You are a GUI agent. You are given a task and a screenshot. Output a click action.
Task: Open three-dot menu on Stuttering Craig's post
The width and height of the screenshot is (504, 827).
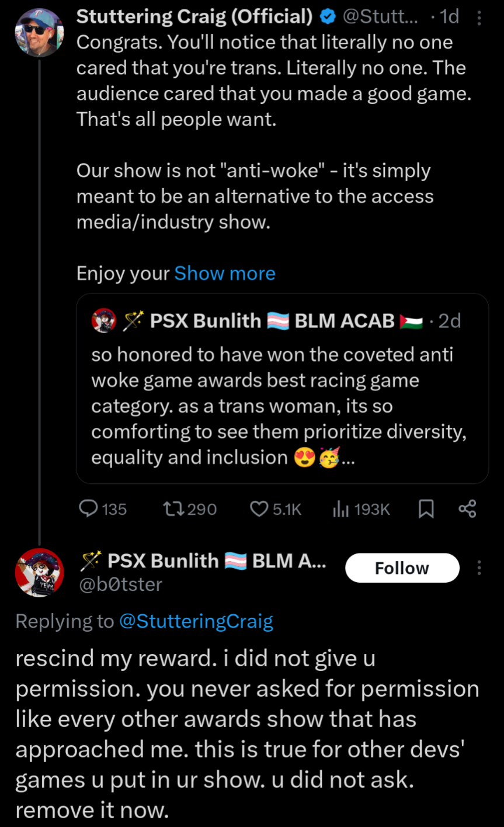tap(479, 18)
